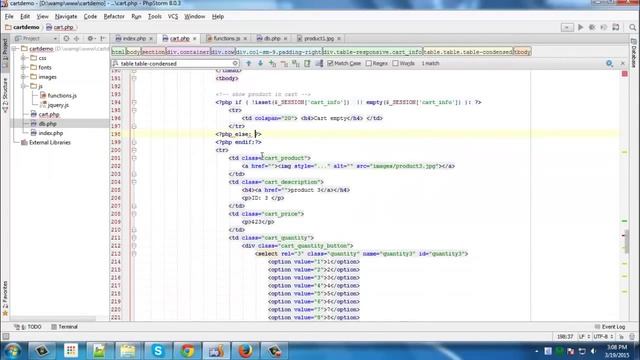Open Search Everywhere magnifier icon
640x360 pixels.
pos(633,27)
